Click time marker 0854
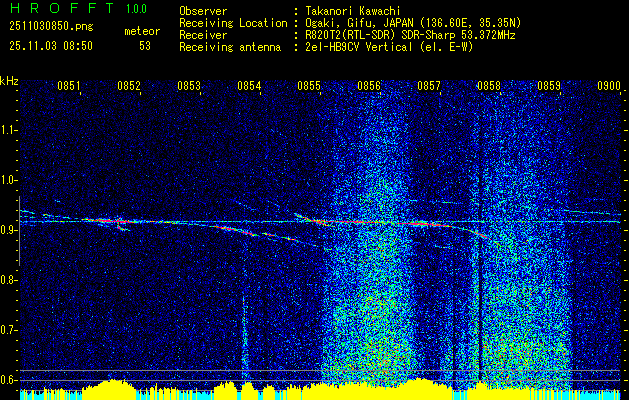This screenshot has height=400, width=629. point(249,85)
